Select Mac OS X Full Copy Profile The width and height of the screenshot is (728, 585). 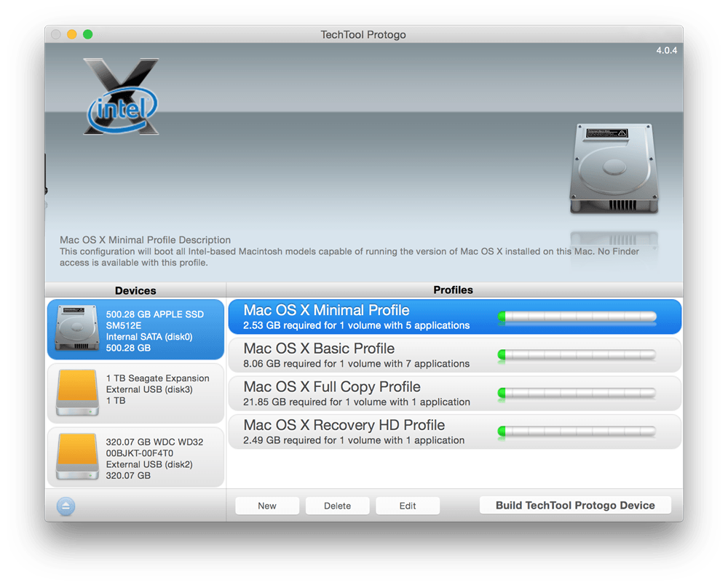[454, 394]
